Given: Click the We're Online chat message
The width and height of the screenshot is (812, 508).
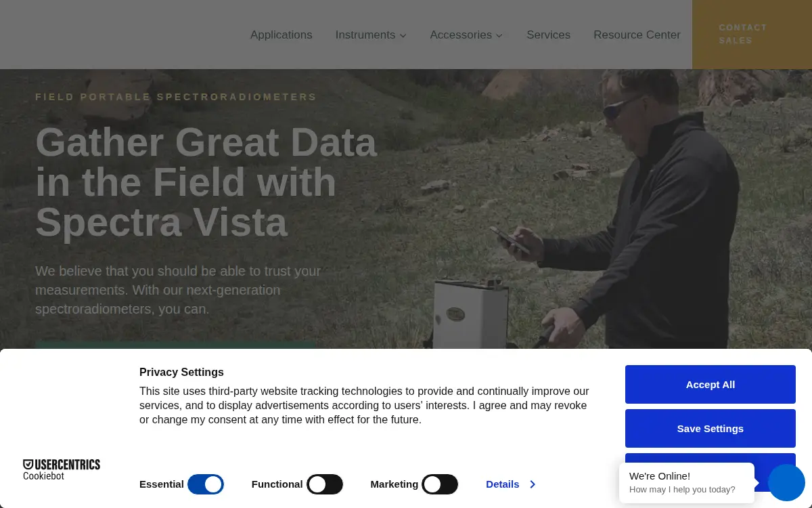Looking at the screenshot, I should click(687, 482).
